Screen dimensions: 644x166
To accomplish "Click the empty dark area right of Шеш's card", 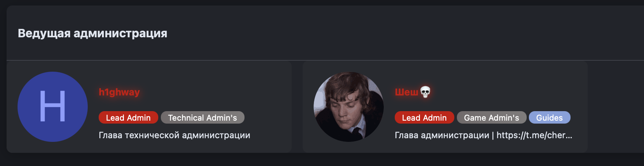I will click(616, 107).
